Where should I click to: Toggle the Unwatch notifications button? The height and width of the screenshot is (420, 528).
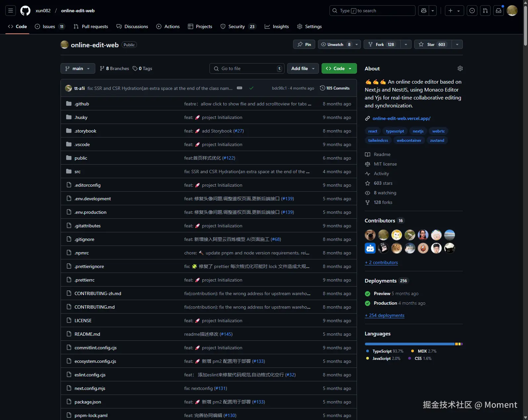[336, 44]
